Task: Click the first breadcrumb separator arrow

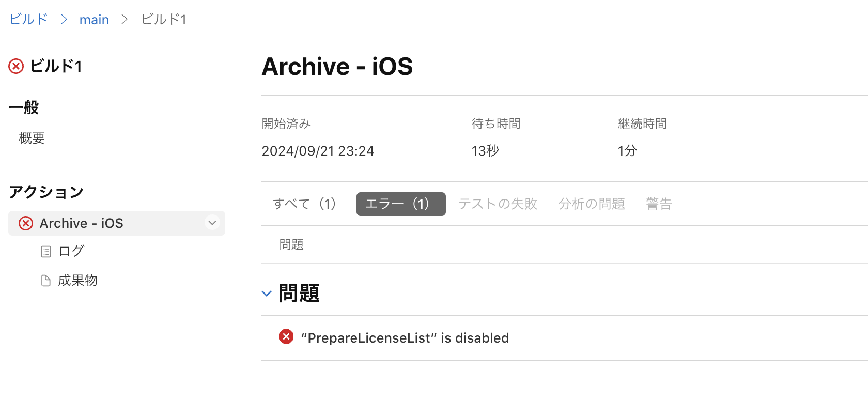Action: click(64, 19)
